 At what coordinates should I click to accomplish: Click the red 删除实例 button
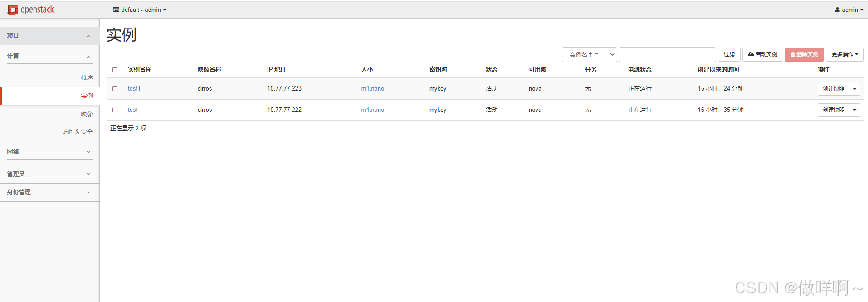804,54
